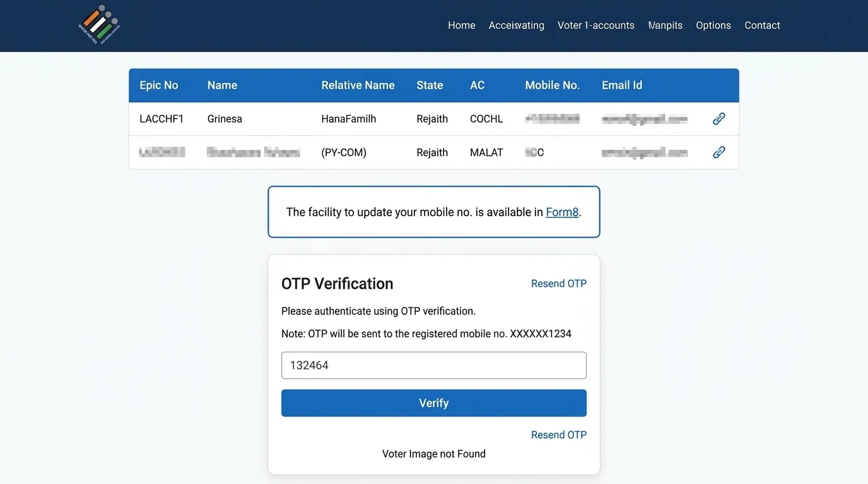Select the LACCHF1 epic number cell
The width and height of the screenshot is (868, 484).
tap(161, 119)
